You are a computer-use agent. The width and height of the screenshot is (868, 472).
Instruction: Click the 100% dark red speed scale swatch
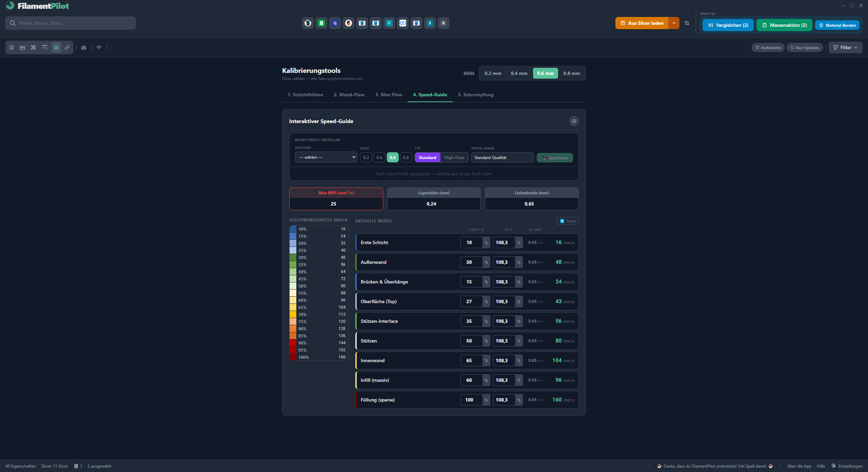293,357
